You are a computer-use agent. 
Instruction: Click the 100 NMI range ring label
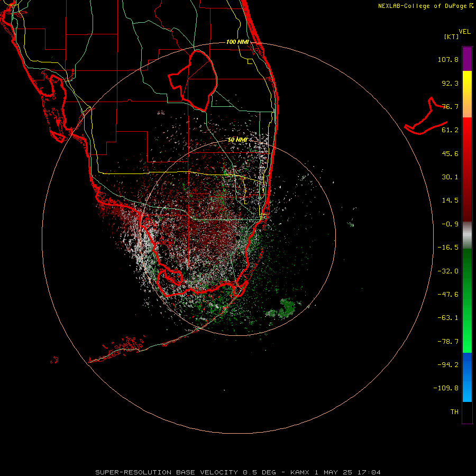237,42
